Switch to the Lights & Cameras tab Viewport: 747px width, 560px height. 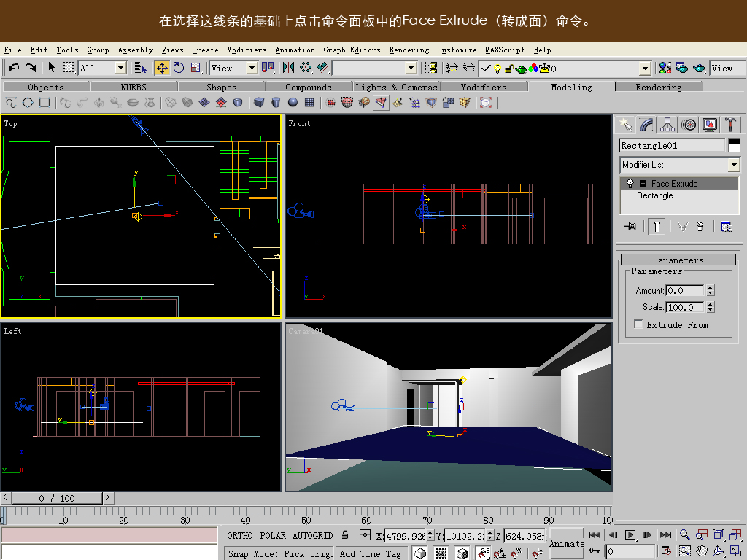(396, 87)
